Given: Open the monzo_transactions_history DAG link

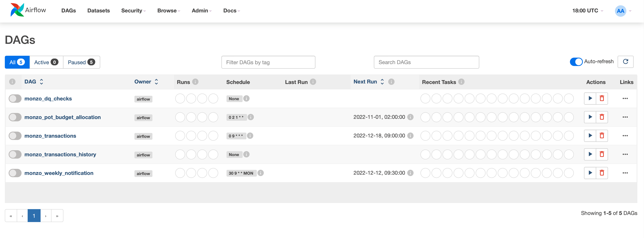Looking at the screenshot, I should 60,154.
